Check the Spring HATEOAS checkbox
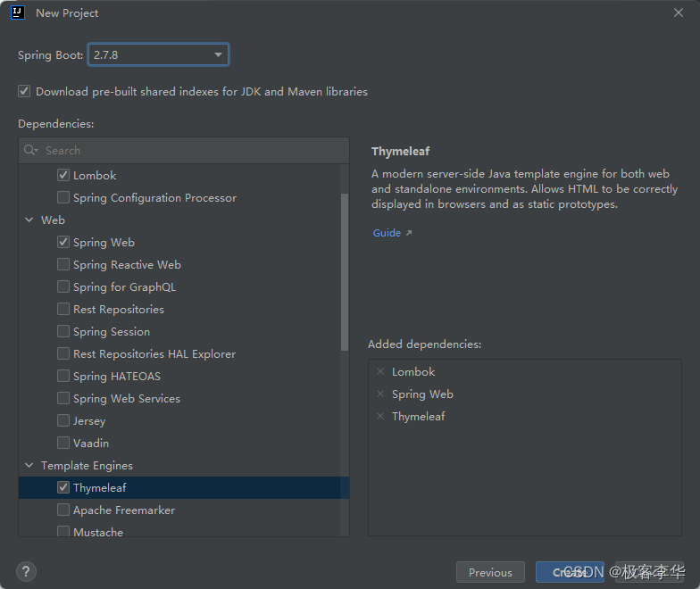The height and width of the screenshot is (589, 700). 63,376
